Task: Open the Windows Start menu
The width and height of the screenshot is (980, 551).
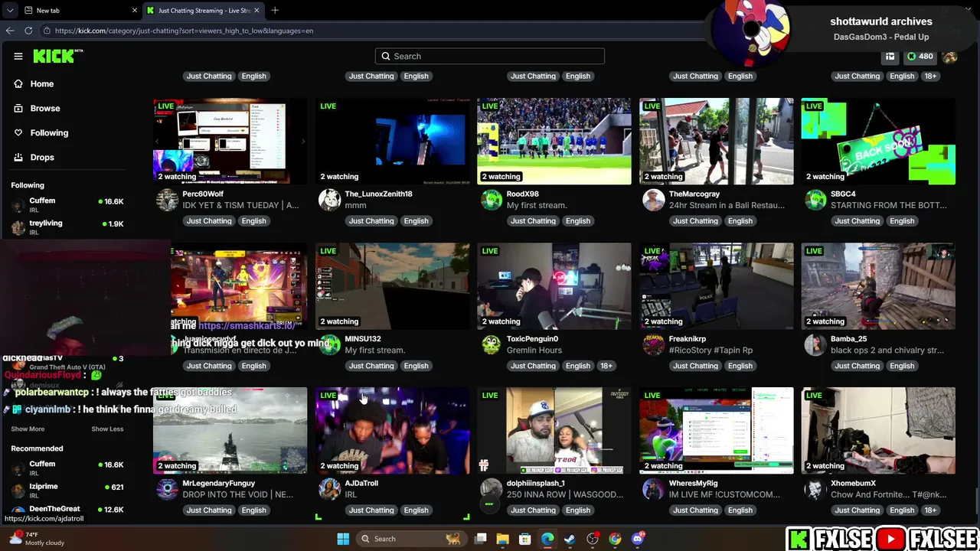Action: coord(343,539)
